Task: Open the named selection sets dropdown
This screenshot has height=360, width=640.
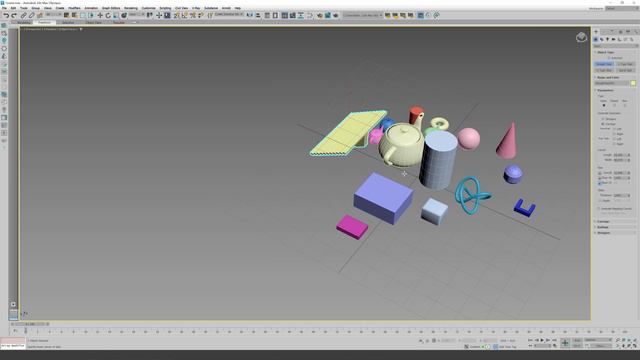Action: click(x=229, y=15)
